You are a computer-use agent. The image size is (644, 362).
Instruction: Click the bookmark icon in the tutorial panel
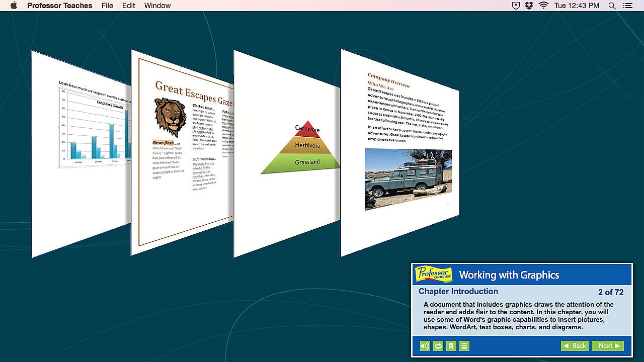coord(451,346)
